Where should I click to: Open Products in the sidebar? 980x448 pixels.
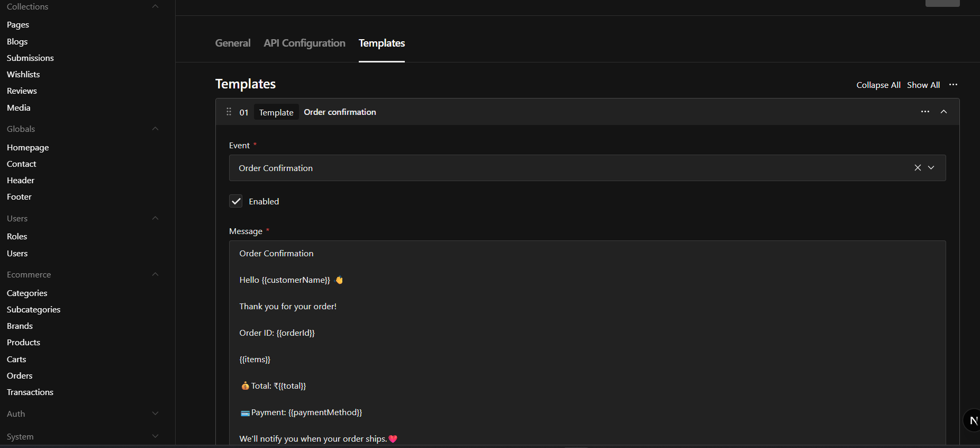[23, 342]
